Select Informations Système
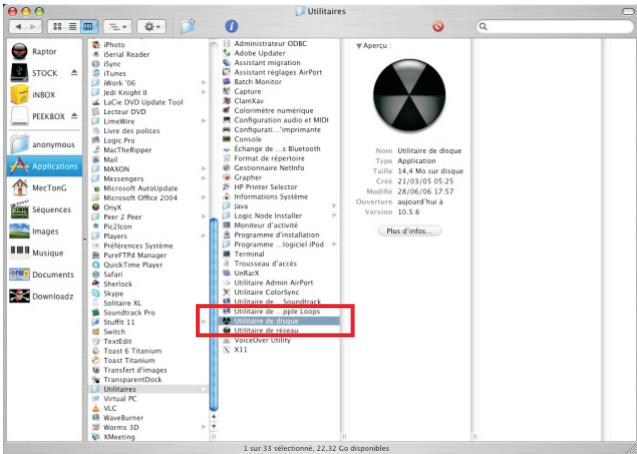 point(280,197)
